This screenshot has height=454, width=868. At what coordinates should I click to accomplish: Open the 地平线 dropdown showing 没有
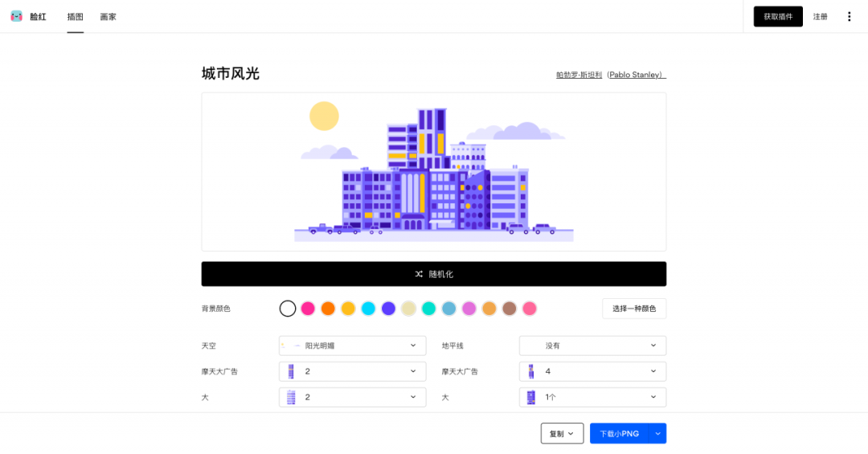click(593, 346)
